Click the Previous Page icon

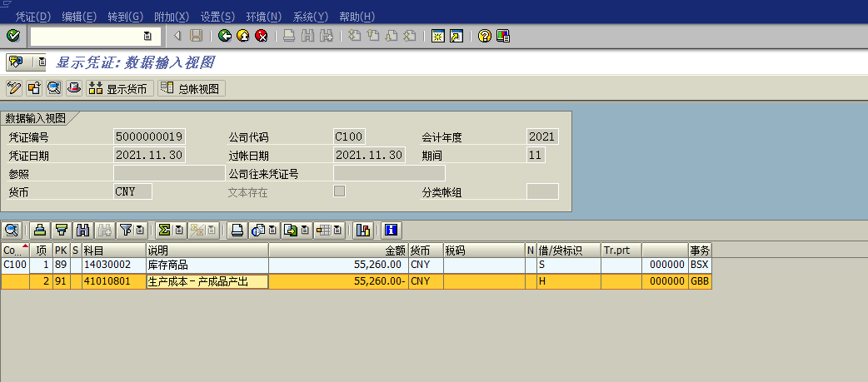click(373, 36)
